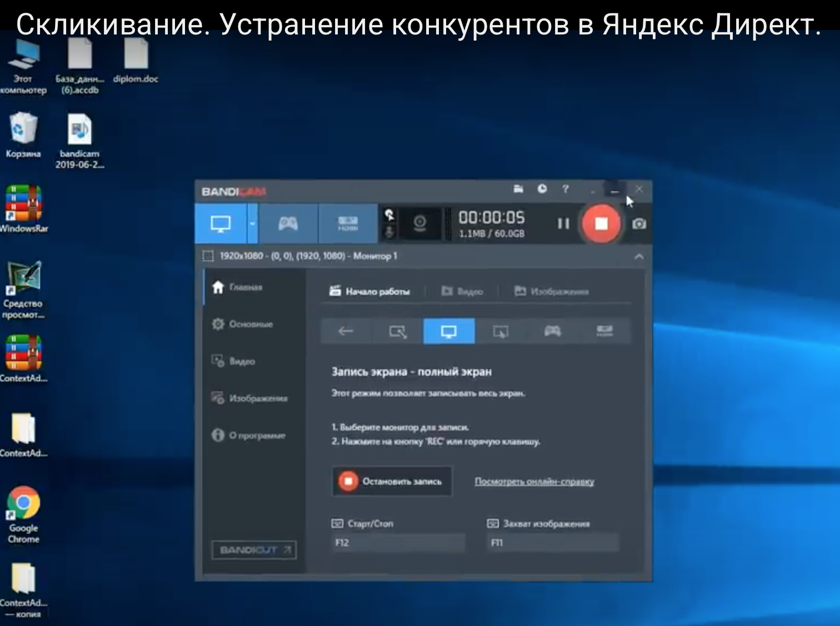Toggle webcam overlay icon
Viewport: 840px width, 626px height.
point(420,223)
